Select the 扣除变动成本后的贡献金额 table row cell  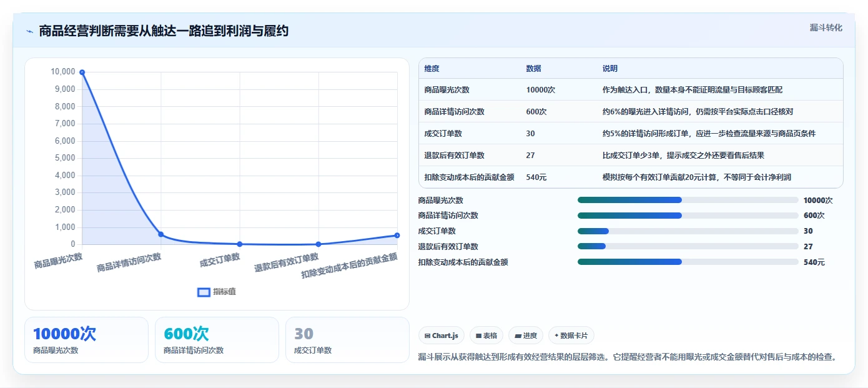pos(469,177)
